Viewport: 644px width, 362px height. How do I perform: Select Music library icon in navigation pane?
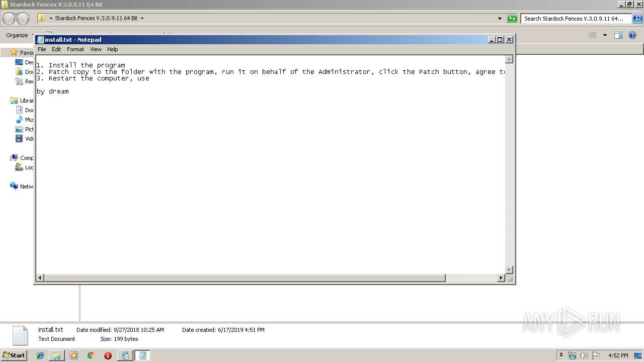19,120
